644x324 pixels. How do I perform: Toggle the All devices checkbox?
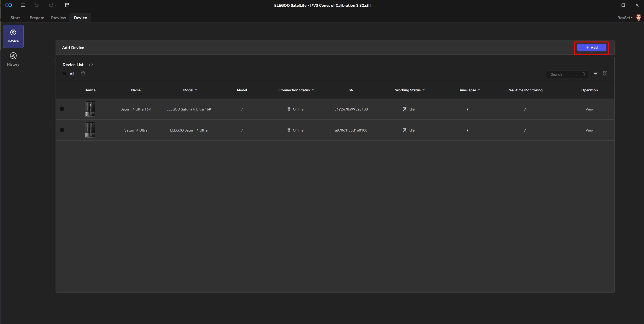pyautogui.click(x=64, y=73)
